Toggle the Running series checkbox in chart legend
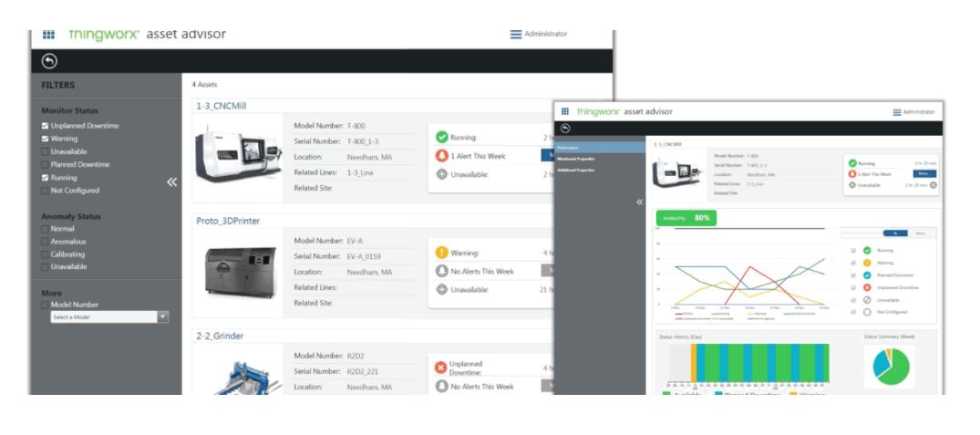This screenshot has width=980, height=435. (853, 251)
